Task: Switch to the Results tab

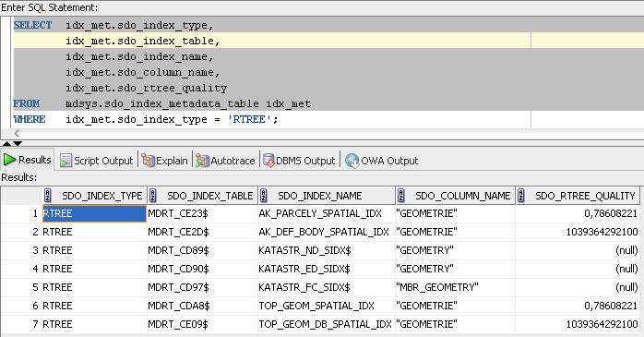Action: pos(27,160)
